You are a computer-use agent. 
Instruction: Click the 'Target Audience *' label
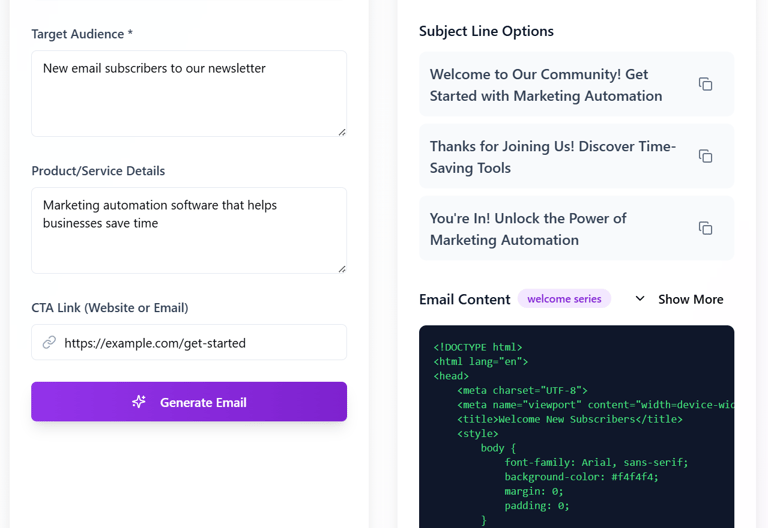click(82, 34)
